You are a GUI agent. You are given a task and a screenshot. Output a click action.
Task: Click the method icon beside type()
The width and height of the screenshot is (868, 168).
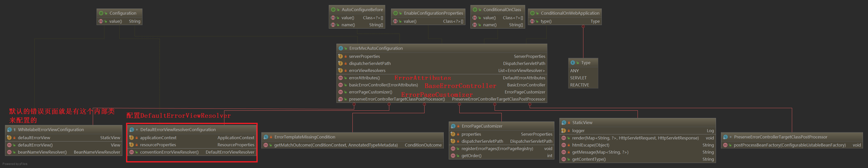(x=532, y=21)
